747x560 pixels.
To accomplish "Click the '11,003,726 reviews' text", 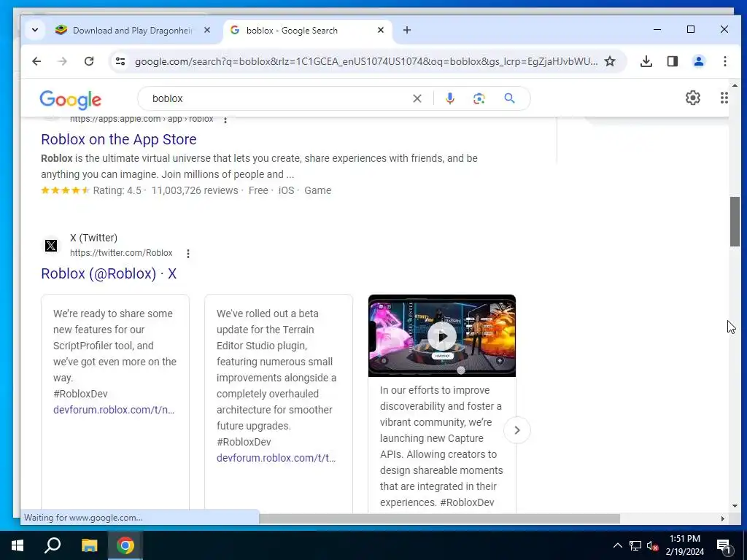I will [195, 190].
